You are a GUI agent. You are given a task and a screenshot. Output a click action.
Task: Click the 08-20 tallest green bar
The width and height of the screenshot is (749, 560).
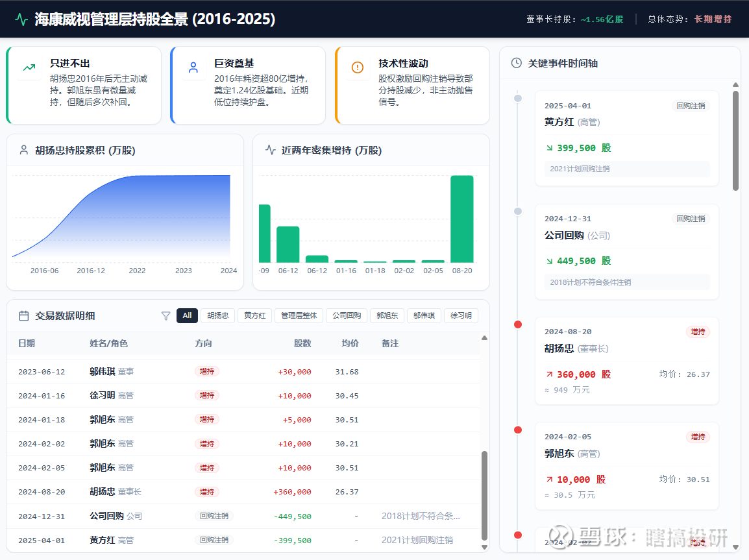coord(462,219)
